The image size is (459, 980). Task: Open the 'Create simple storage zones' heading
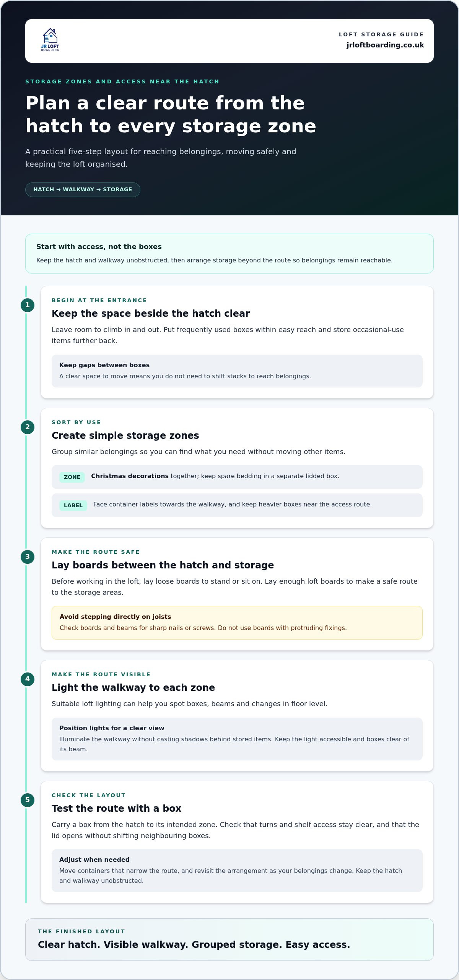coord(125,436)
